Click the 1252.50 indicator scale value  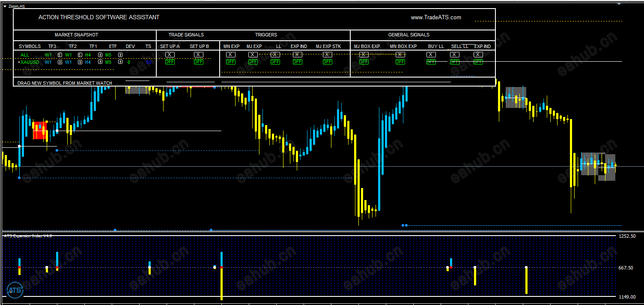point(627,236)
